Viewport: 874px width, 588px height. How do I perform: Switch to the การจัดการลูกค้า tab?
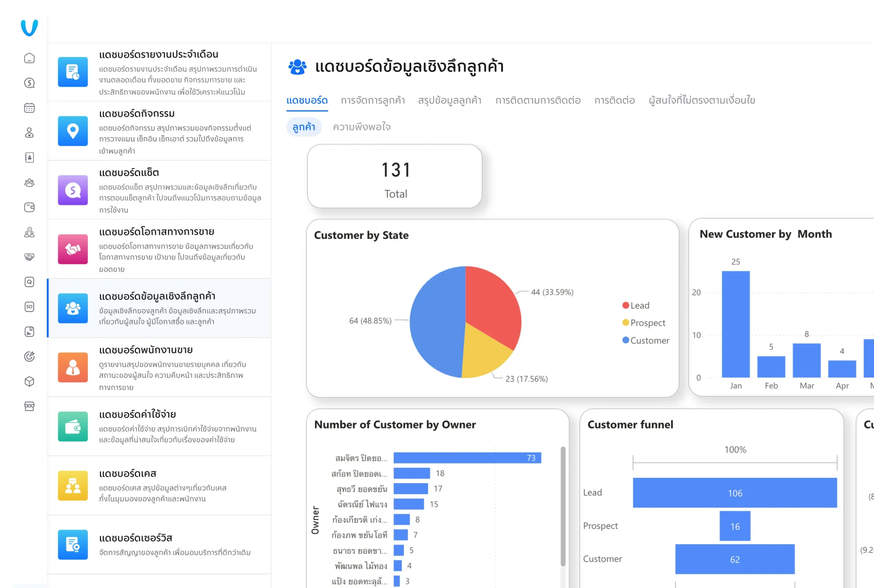click(x=372, y=100)
